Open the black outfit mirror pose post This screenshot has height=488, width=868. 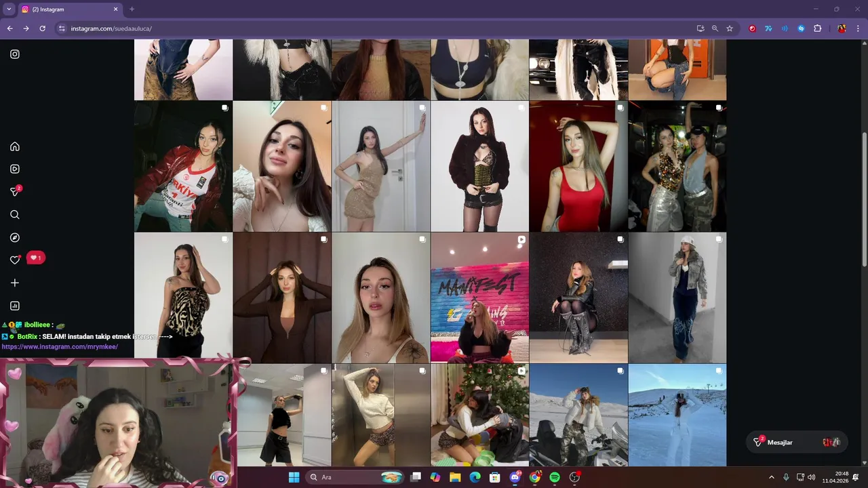[x=284, y=415]
